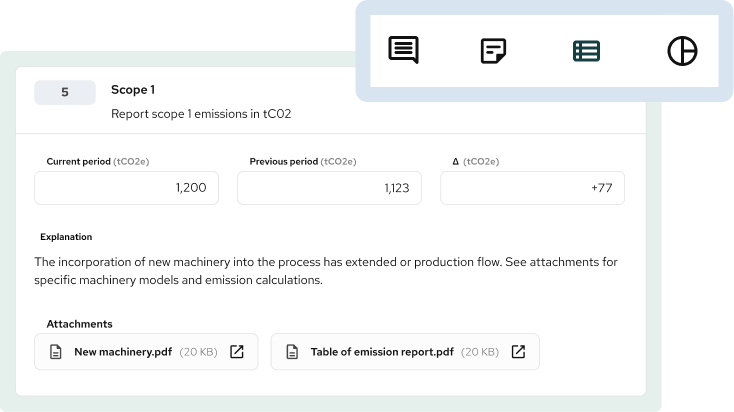Select the teal list view icon

(x=586, y=51)
